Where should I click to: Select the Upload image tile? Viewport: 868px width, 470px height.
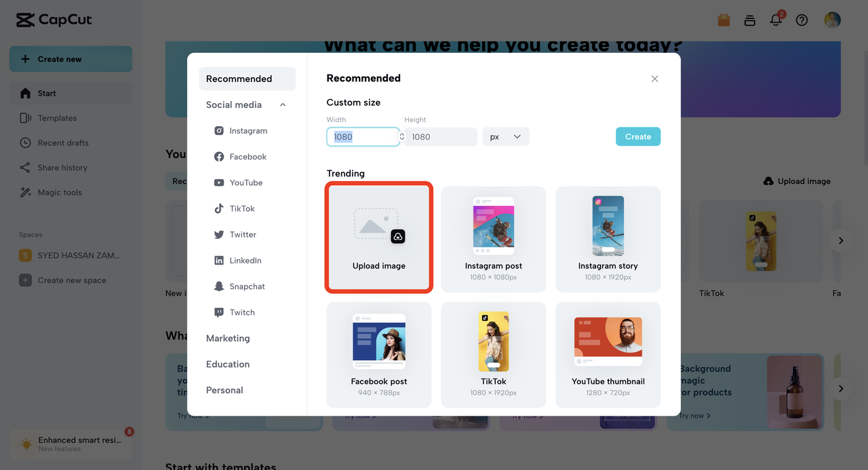click(x=379, y=237)
